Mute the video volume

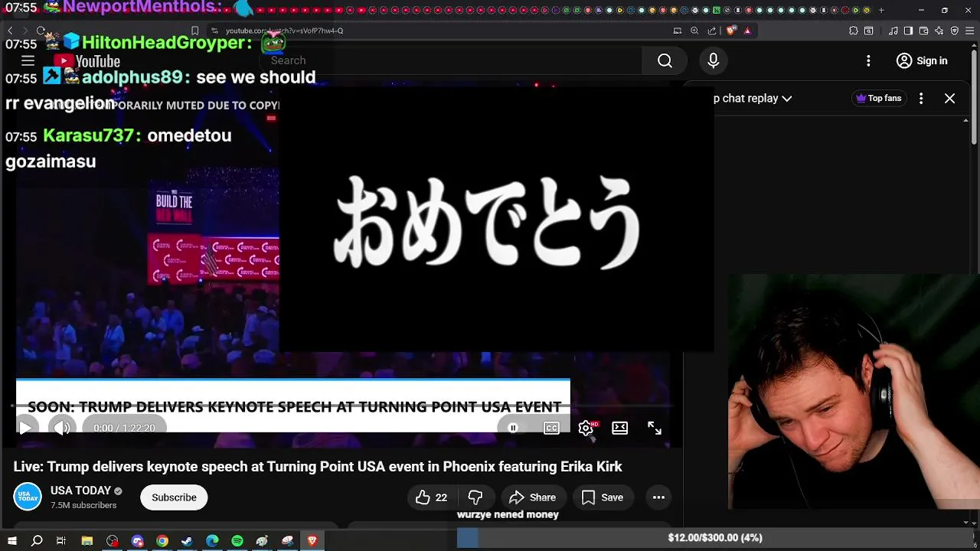62,428
